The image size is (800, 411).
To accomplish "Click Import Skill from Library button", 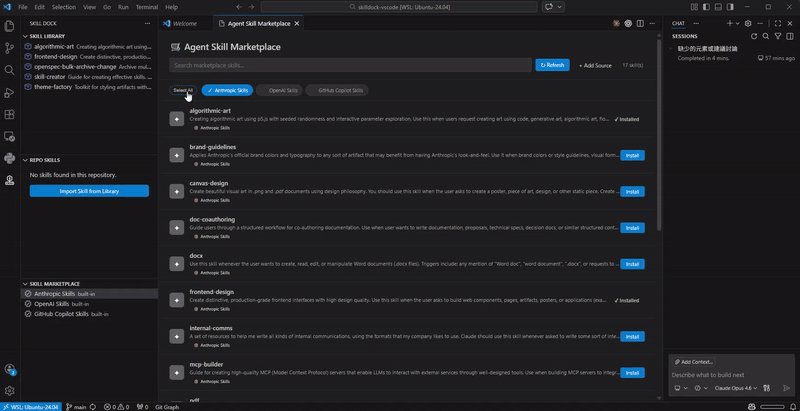I will pyautogui.click(x=89, y=191).
